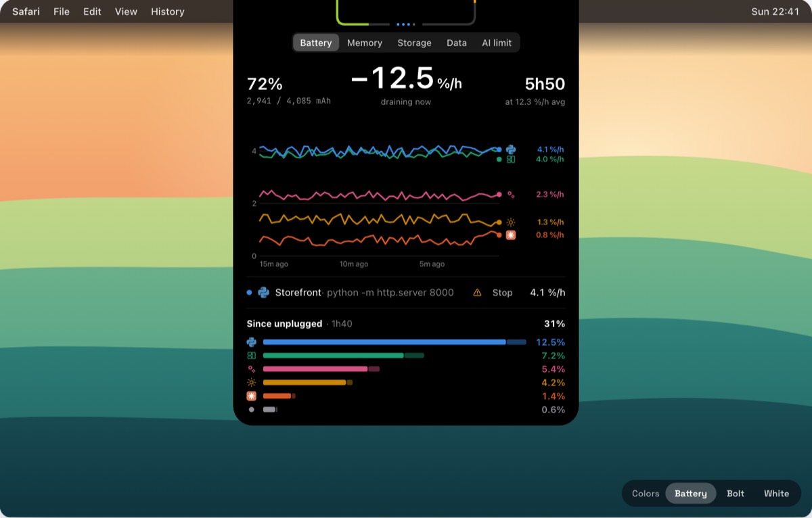
Task: Click orange asterisk icon in the 1.4% row
Action: pos(252,396)
